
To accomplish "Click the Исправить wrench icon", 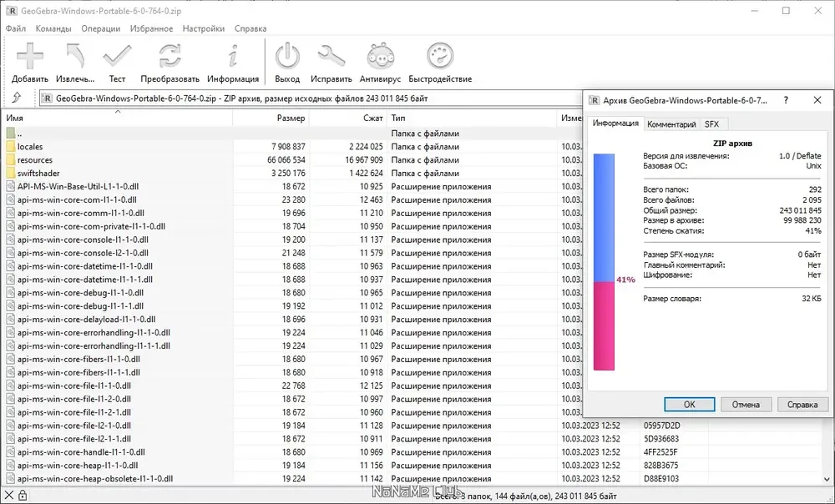I will (331, 56).
